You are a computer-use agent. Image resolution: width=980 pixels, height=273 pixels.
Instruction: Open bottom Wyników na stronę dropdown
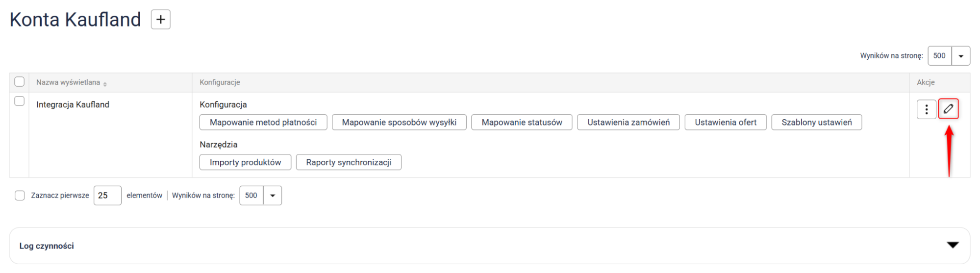tap(273, 196)
